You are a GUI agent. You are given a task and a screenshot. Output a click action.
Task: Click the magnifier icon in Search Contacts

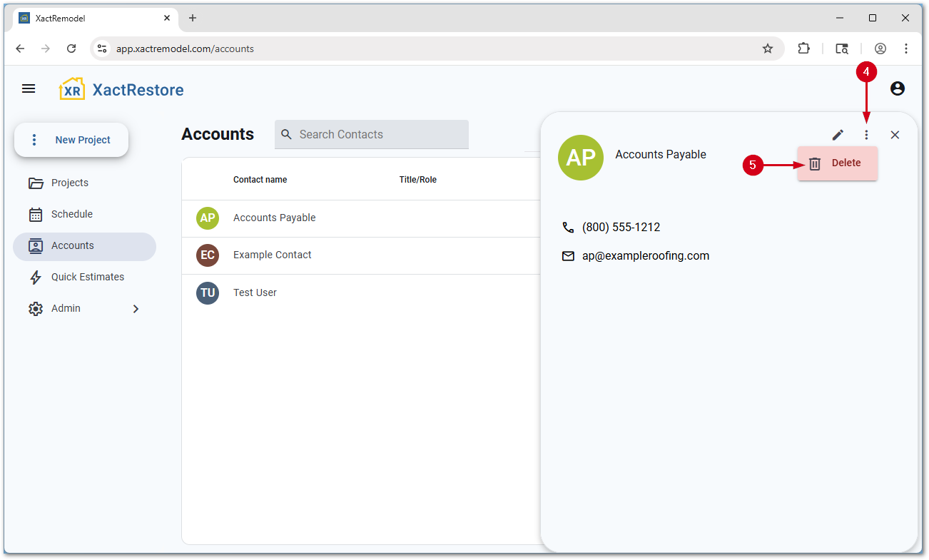pyautogui.click(x=287, y=134)
